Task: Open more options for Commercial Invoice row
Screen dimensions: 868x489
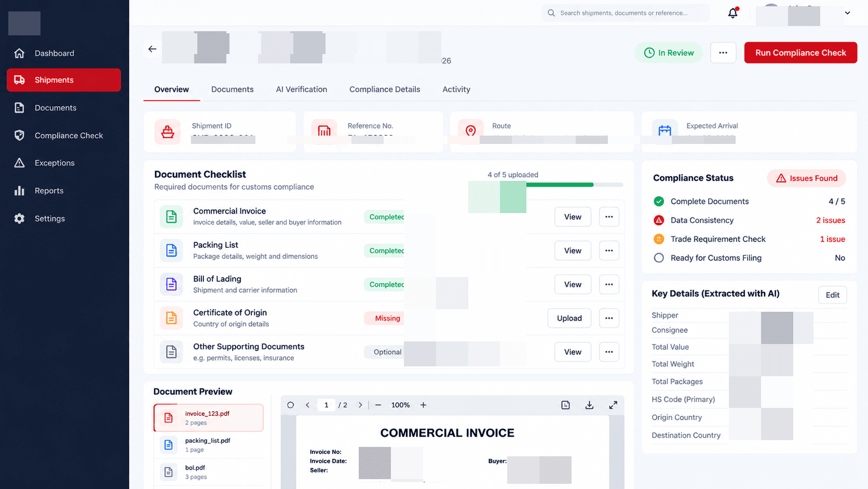Action: [x=609, y=217]
